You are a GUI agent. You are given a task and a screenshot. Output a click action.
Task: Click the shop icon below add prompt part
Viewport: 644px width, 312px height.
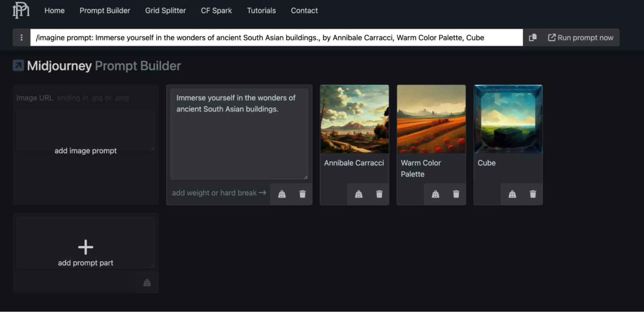click(147, 282)
